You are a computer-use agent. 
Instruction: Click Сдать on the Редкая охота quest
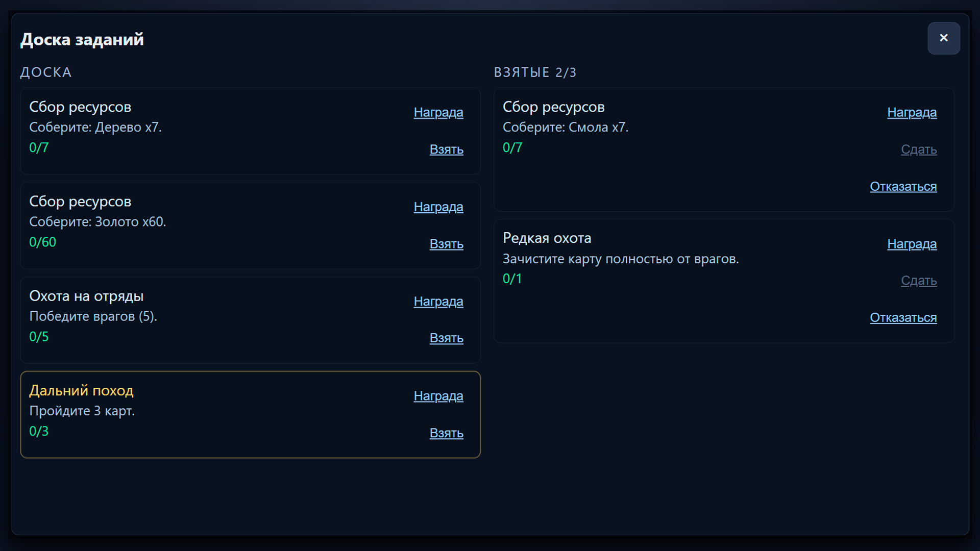(x=918, y=281)
